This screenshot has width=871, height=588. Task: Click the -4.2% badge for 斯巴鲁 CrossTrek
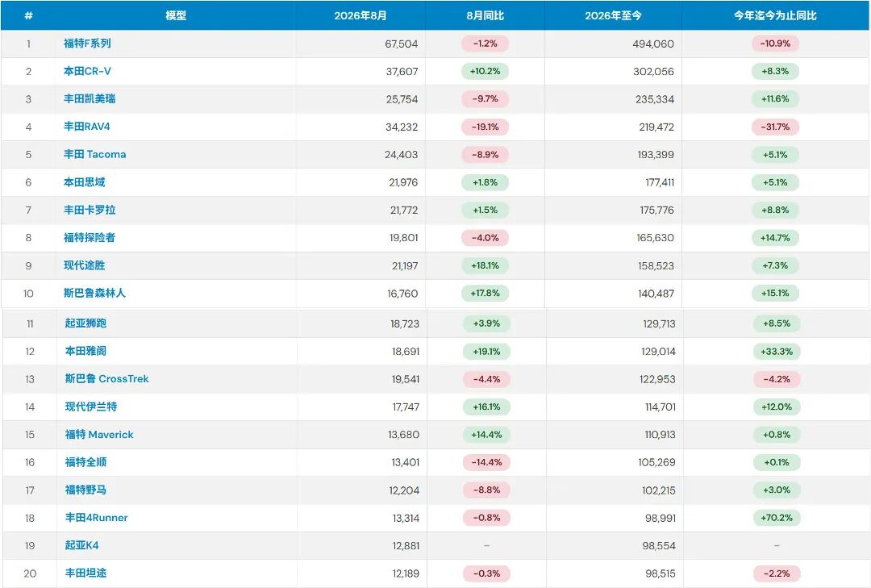[x=777, y=379]
